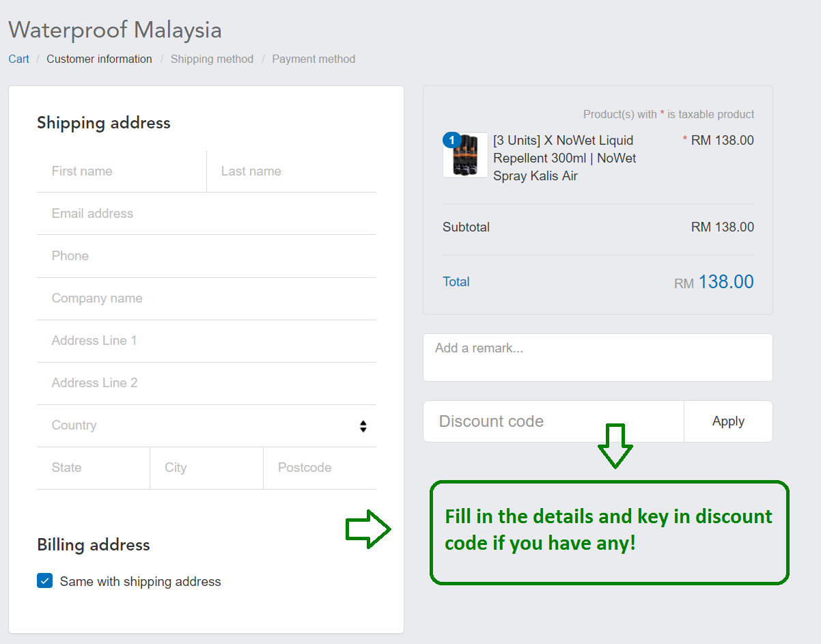Select the Postcode field

pos(320,468)
